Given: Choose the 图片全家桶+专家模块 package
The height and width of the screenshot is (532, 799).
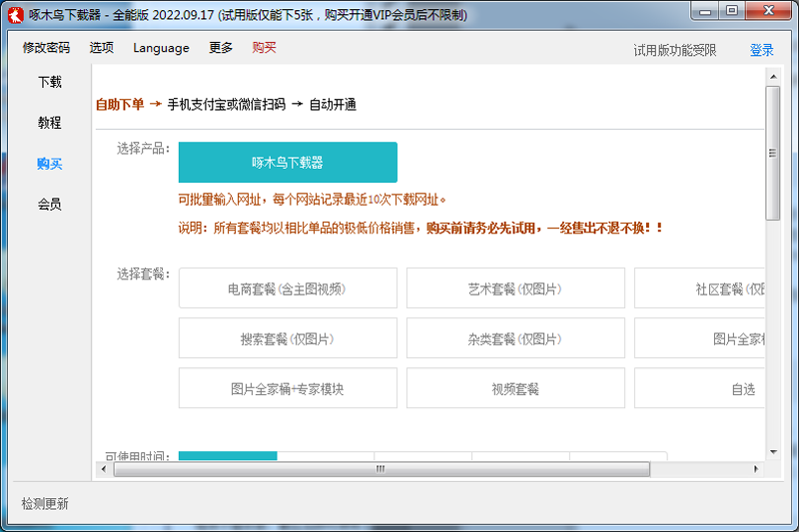Looking at the screenshot, I should tap(288, 388).
